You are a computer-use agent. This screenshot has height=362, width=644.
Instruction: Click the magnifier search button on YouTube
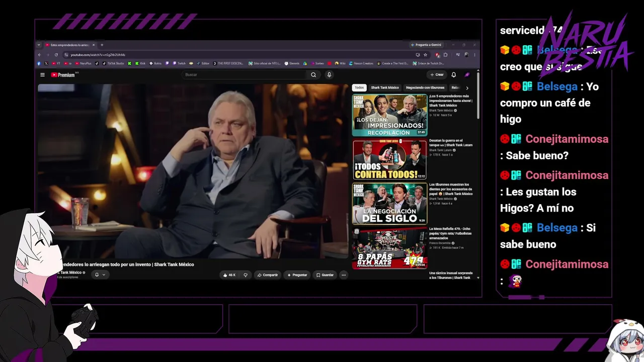coord(313,75)
